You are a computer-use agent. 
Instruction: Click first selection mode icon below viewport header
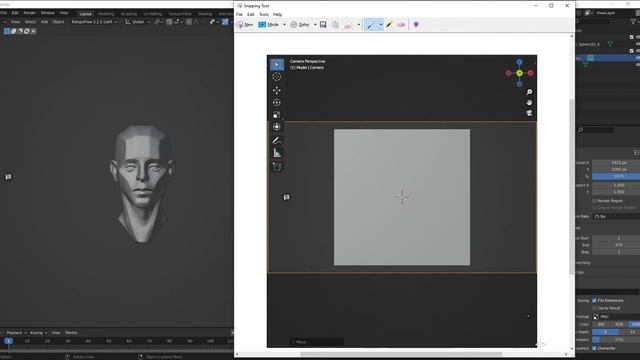pos(7,31)
